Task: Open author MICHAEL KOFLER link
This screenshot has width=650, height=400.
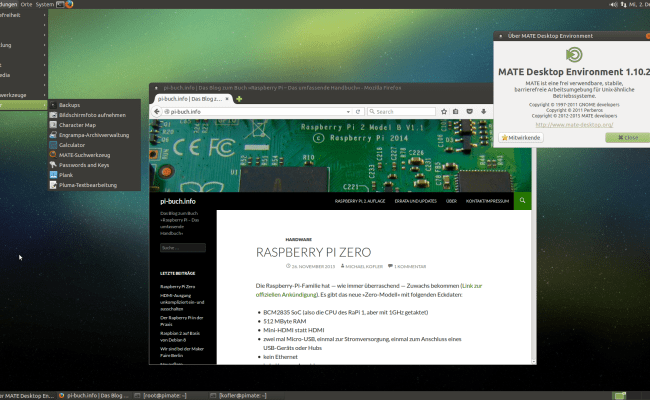Action: click(x=364, y=267)
